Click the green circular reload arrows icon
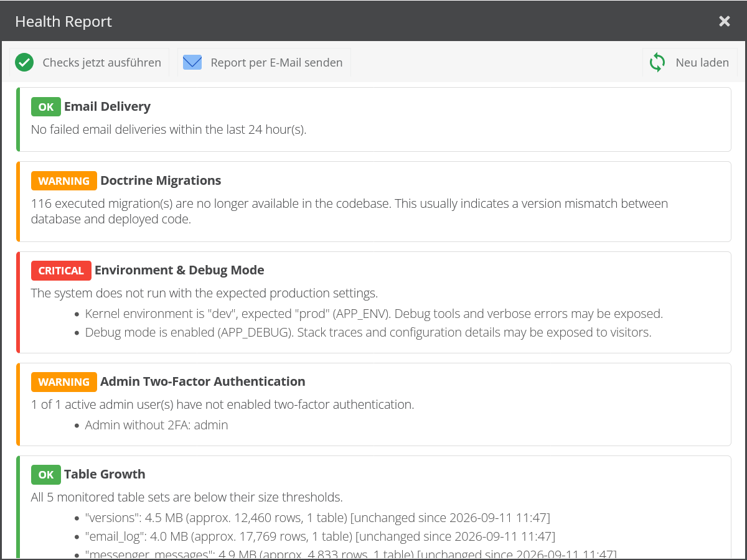The width and height of the screenshot is (747, 560). (x=657, y=62)
